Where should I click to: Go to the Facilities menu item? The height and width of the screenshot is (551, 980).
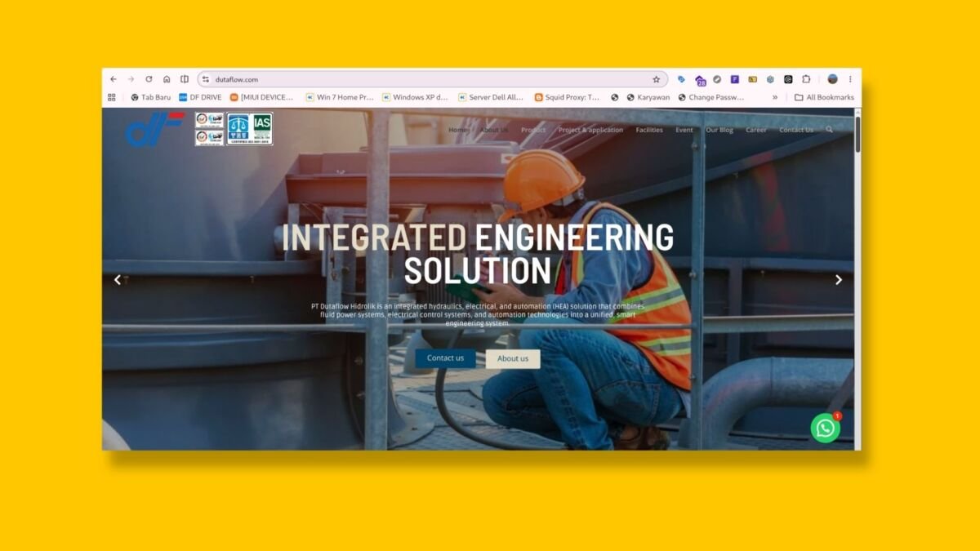[x=649, y=130]
